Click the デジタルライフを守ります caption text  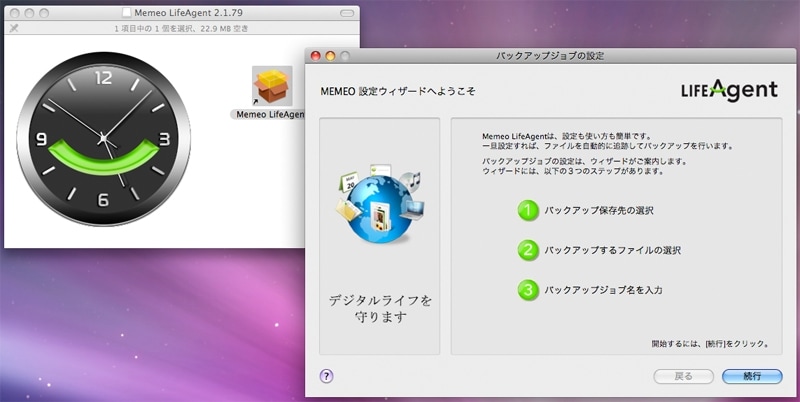(x=379, y=308)
